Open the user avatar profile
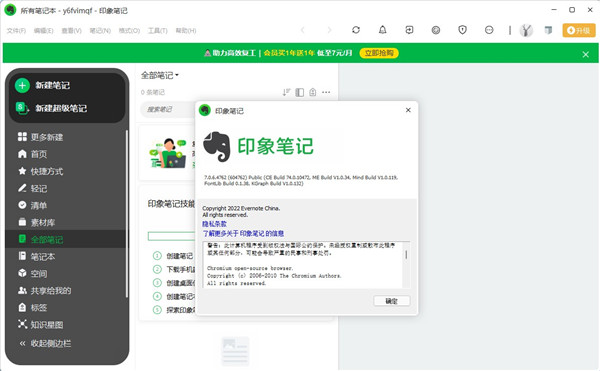Screen dimensions: 600x371 526,30
